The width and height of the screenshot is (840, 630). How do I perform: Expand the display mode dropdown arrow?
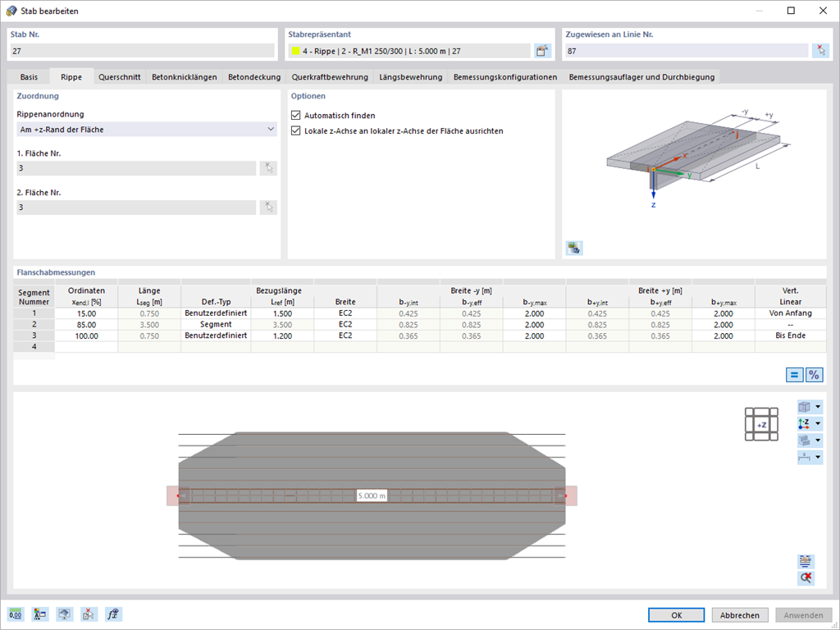[818, 441]
